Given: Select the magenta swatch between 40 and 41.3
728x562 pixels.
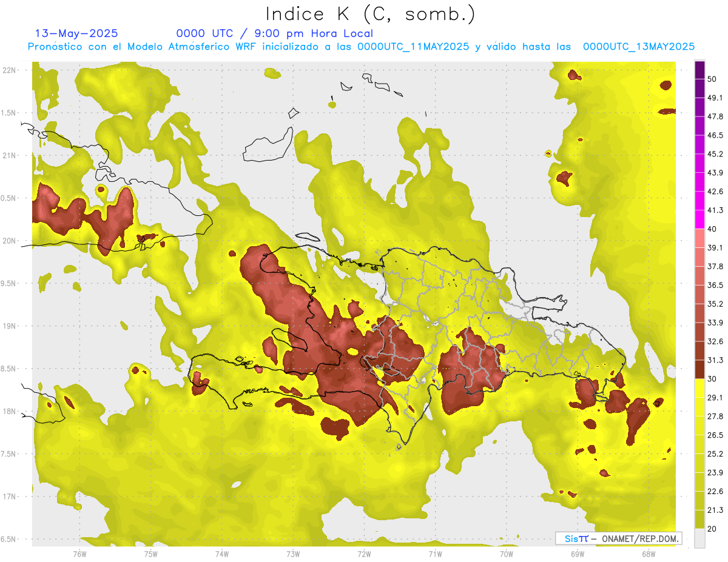Looking at the screenshot, I should point(699,219).
